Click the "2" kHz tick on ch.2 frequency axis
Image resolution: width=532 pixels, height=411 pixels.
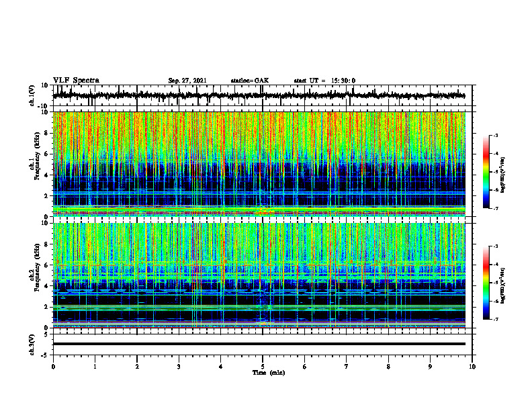[46, 307]
